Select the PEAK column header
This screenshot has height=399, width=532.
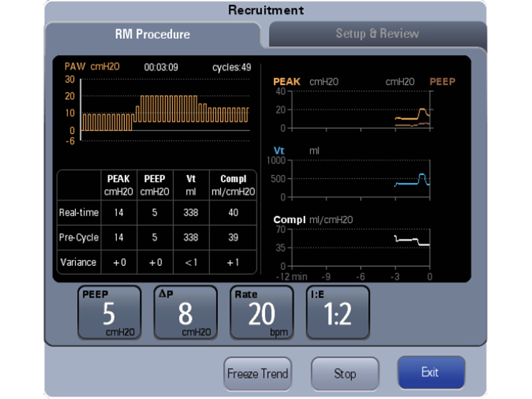118,185
